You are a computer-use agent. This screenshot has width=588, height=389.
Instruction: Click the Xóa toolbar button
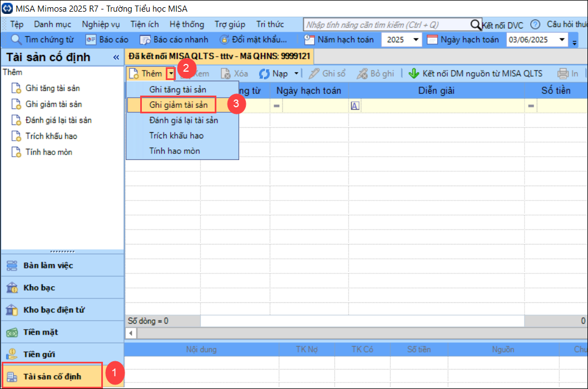(234, 73)
